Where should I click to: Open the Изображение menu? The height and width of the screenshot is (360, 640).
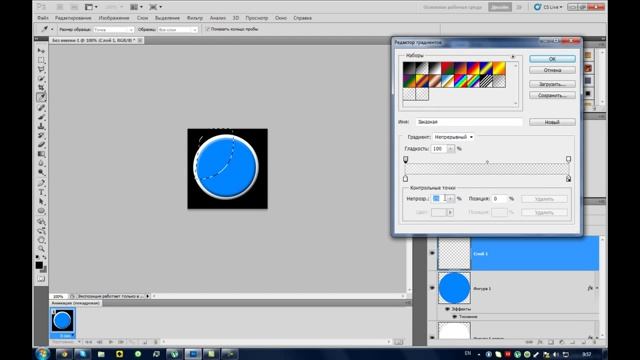[x=114, y=18]
